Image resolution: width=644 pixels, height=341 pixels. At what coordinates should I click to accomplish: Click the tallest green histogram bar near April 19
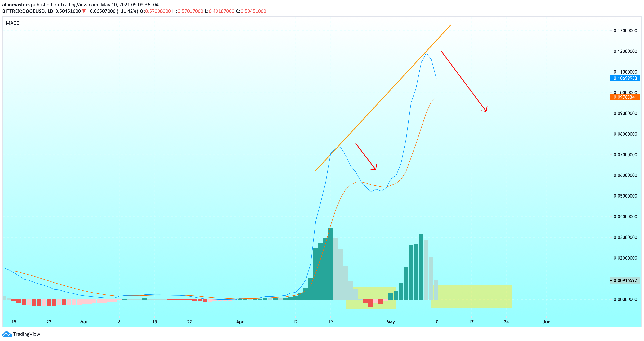(x=330, y=263)
